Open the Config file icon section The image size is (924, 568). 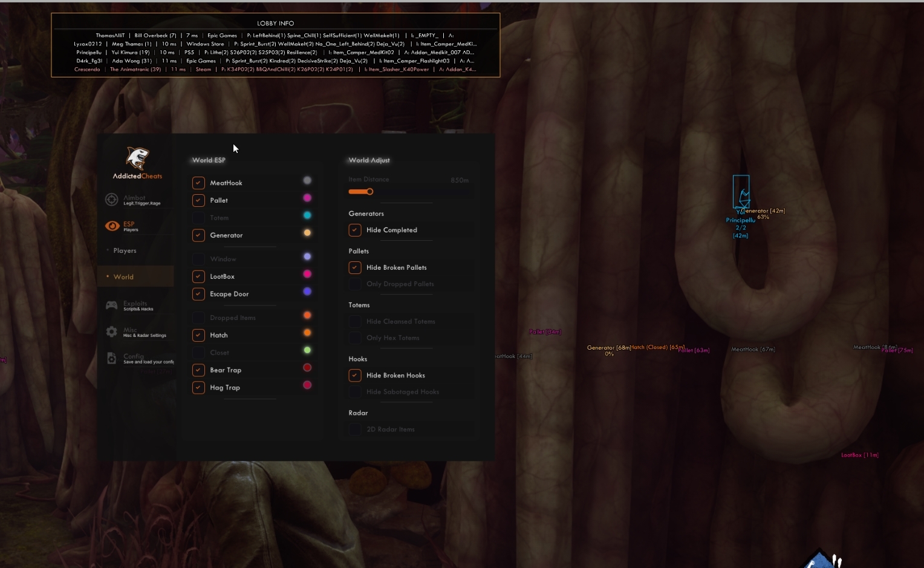tap(112, 358)
